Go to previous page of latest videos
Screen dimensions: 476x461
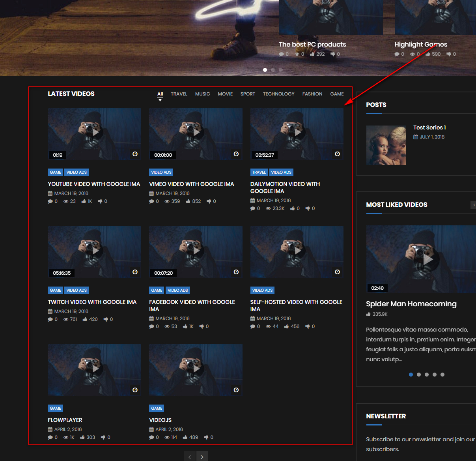pyautogui.click(x=190, y=457)
